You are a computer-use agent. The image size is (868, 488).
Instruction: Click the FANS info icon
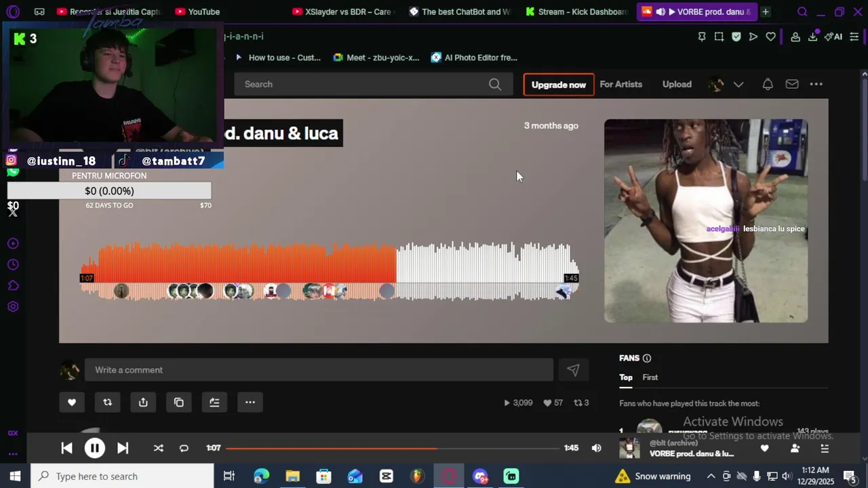pyautogui.click(x=647, y=359)
